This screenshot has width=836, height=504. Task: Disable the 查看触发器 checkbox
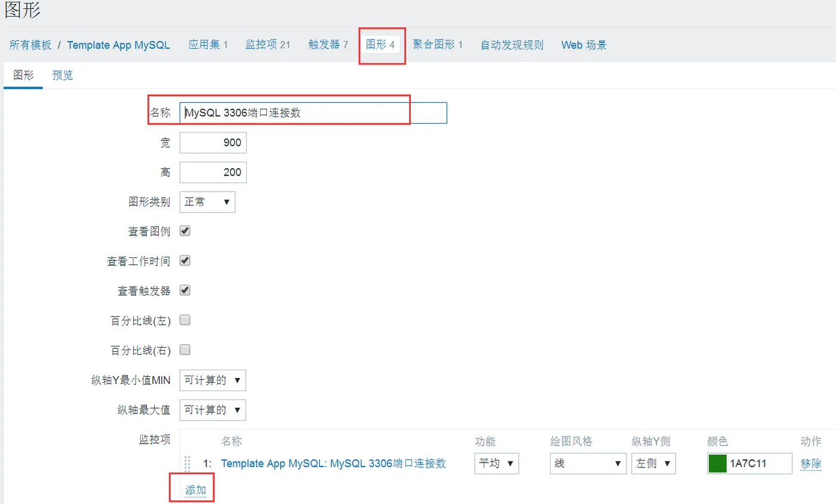[x=185, y=290]
